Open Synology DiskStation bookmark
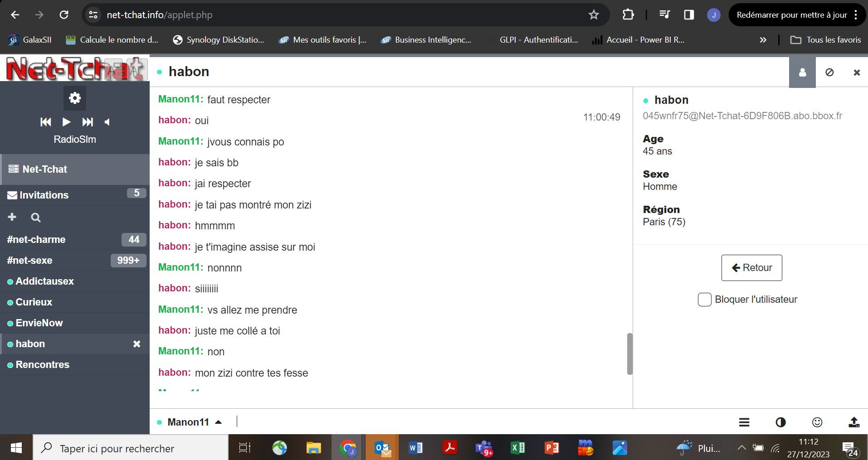The height and width of the screenshot is (460, 868). pos(219,40)
